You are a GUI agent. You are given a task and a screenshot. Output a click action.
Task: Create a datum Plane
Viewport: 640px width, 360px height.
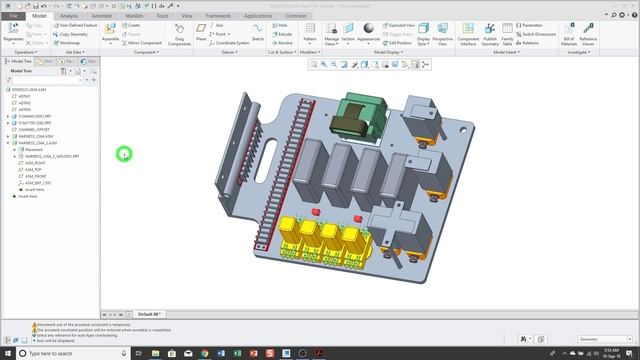[x=201, y=29]
